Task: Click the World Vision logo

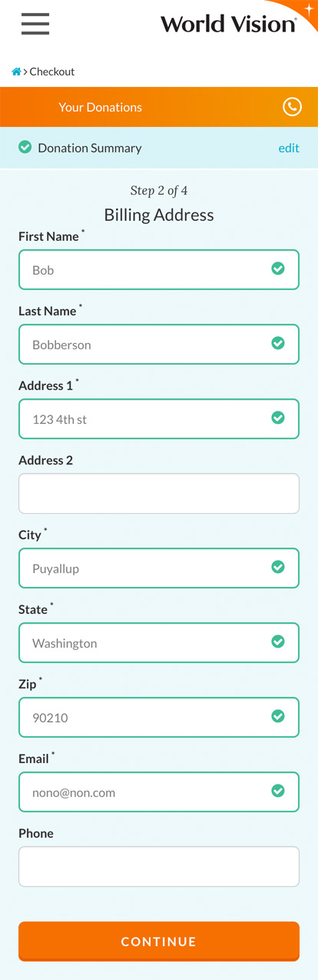Action: coord(228,24)
